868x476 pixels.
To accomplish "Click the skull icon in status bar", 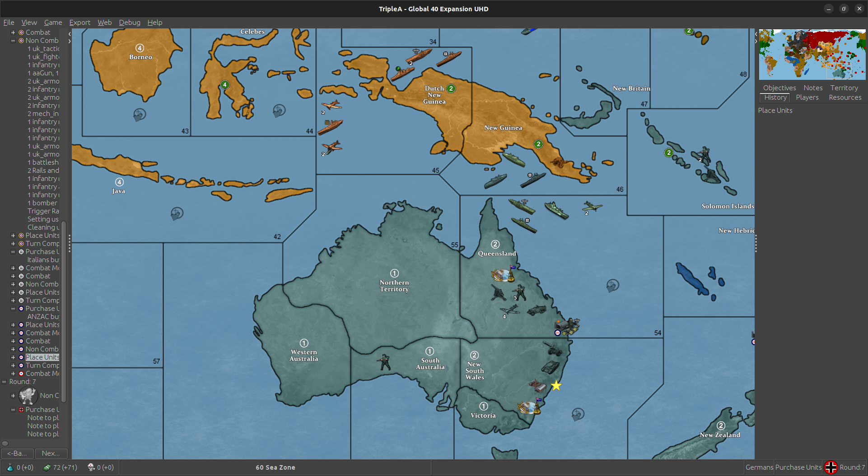I will click(x=91, y=467).
